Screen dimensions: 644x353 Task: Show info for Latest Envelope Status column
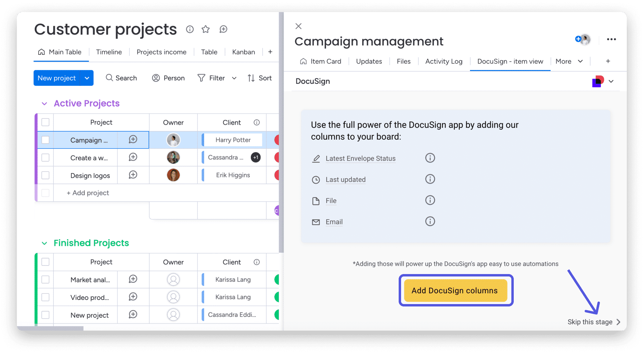pos(430,158)
